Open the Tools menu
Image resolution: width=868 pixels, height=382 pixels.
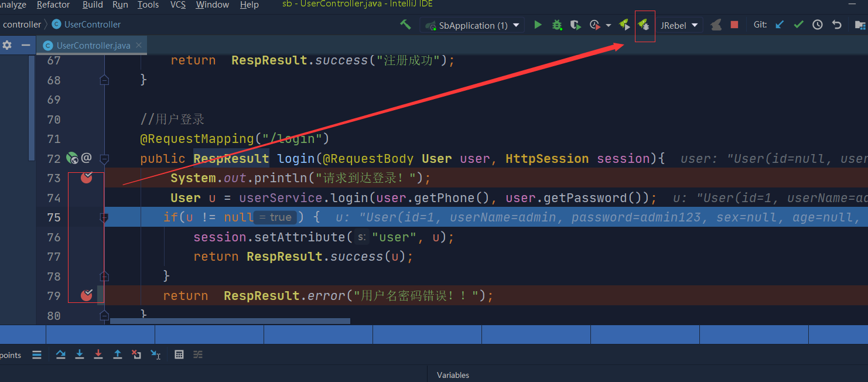pyautogui.click(x=148, y=5)
